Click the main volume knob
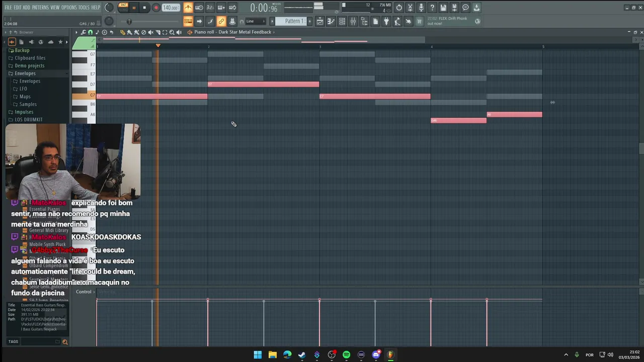The height and width of the screenshot is (362, 644). pyautogui.click(x=109, y=8)
